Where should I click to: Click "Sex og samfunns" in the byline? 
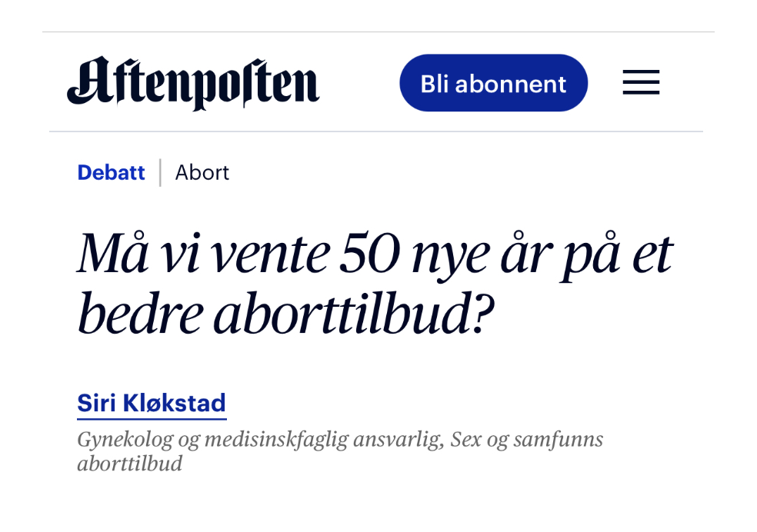(x=527, y=440)
